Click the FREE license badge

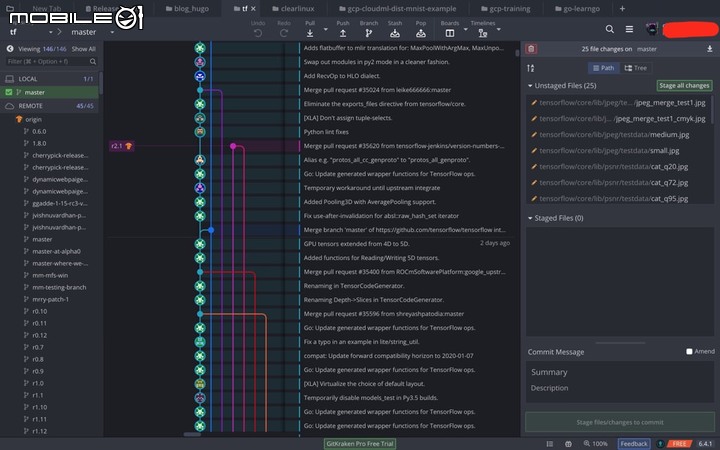click(679, 444)
